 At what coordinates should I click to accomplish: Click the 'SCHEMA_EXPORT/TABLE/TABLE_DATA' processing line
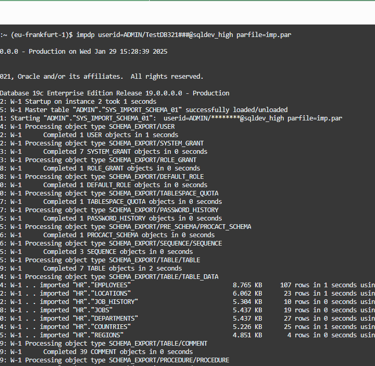[109, 276]
